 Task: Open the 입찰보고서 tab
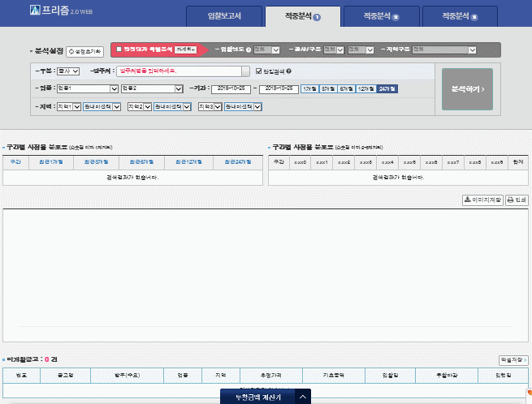[224, 16]
